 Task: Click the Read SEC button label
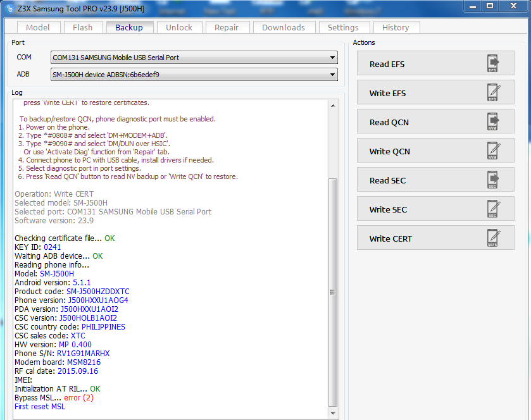coord(387,181)
